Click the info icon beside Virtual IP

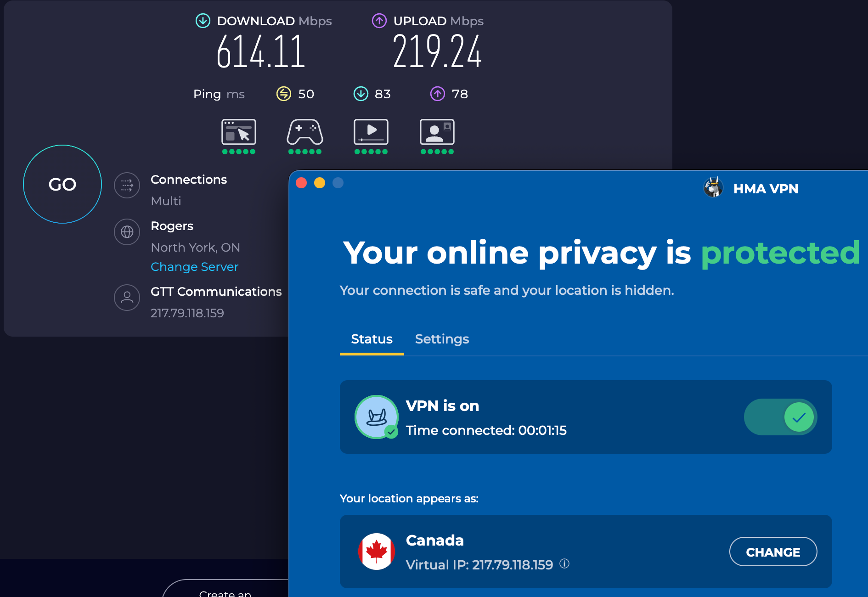564,564
